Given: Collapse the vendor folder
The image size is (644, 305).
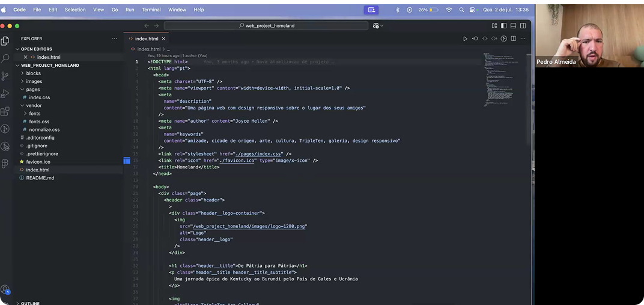Looking at the screenshot, I should point(34,105).
